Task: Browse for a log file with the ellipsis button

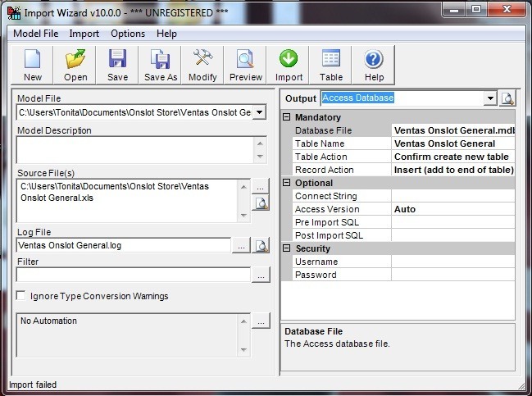Action: point(241,245)
